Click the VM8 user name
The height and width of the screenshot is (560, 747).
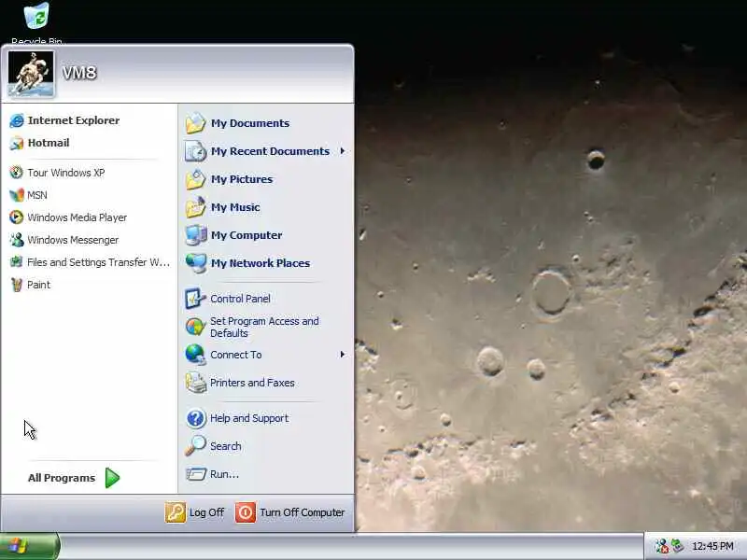(79, 73)
